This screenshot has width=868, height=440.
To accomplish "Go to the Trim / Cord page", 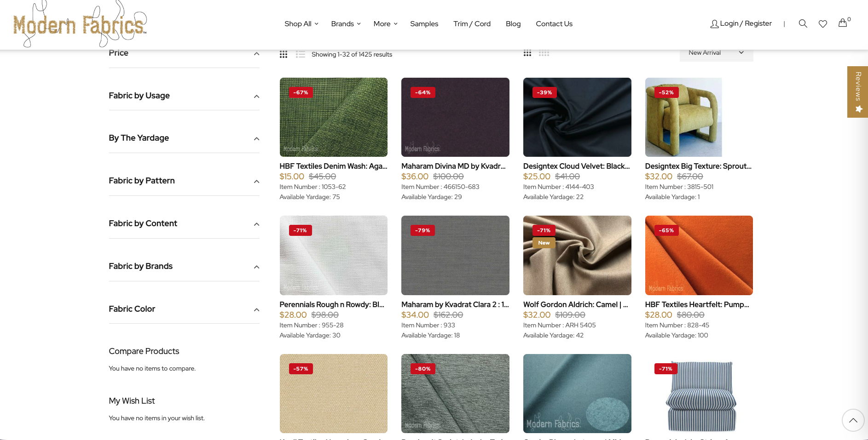I will [472, 24].
